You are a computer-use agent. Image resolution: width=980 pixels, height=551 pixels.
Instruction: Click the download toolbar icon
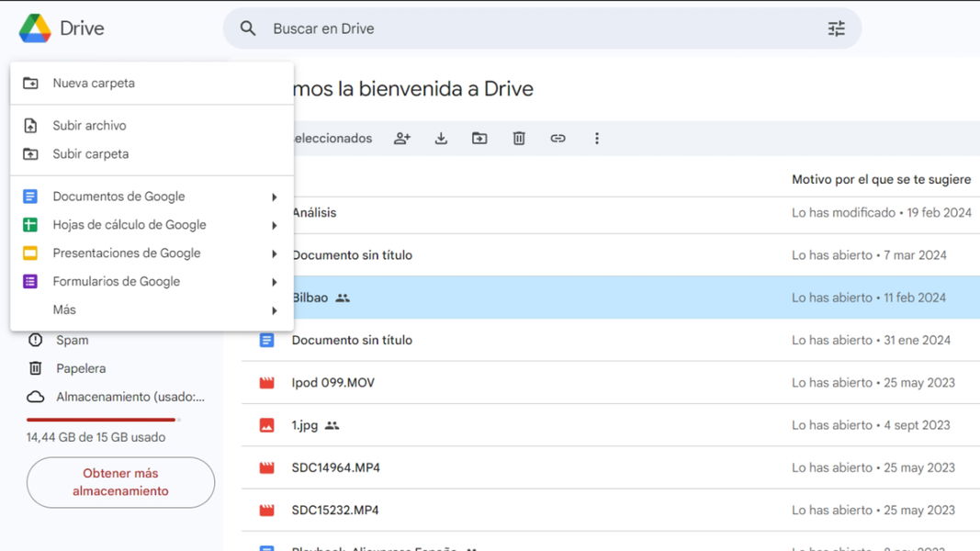point(441,138)
